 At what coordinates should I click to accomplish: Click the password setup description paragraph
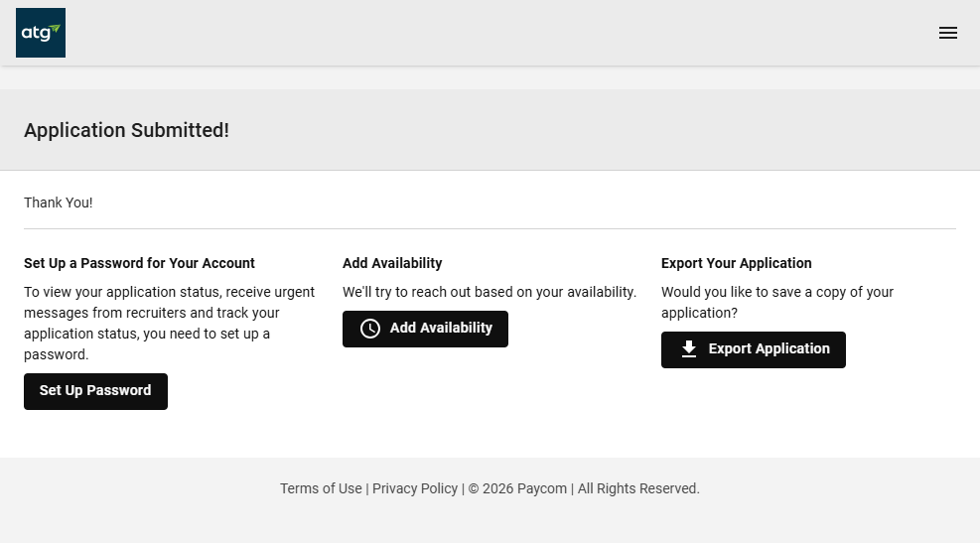169,323
